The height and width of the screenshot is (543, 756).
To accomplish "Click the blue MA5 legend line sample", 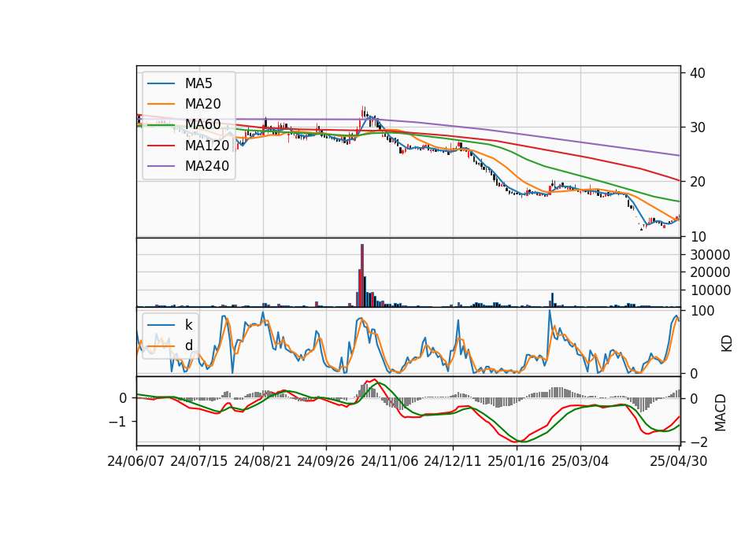I will 161,84.
